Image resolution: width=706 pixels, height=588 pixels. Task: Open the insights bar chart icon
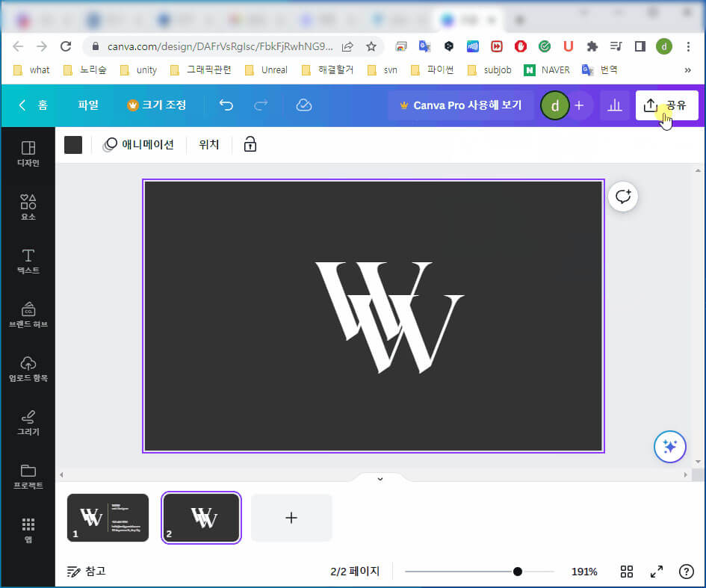pos(615,105)
